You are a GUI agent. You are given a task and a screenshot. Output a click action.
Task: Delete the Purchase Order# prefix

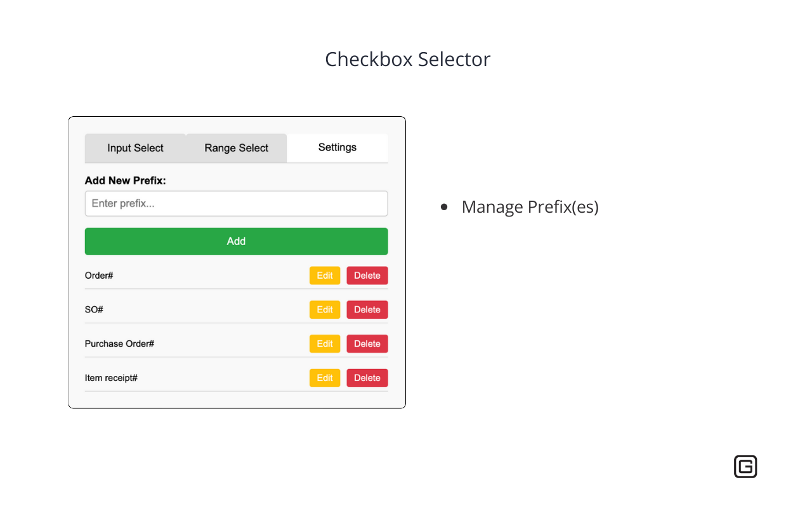click(367, 344)
